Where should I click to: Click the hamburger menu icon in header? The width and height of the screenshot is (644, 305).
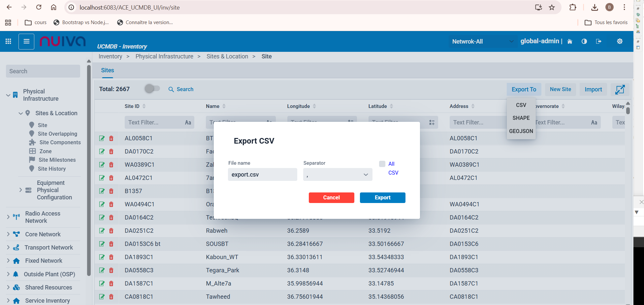click(26, 42)
